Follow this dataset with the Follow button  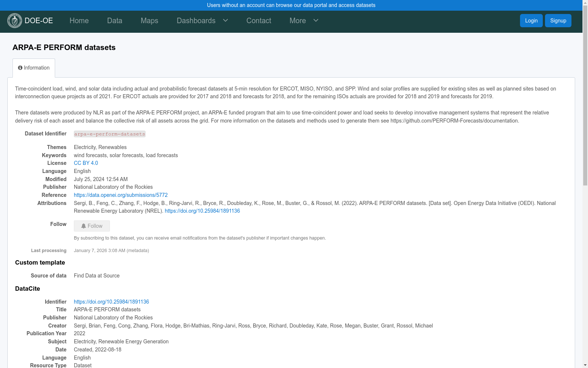pyautogui.click(x=92, y=226)
